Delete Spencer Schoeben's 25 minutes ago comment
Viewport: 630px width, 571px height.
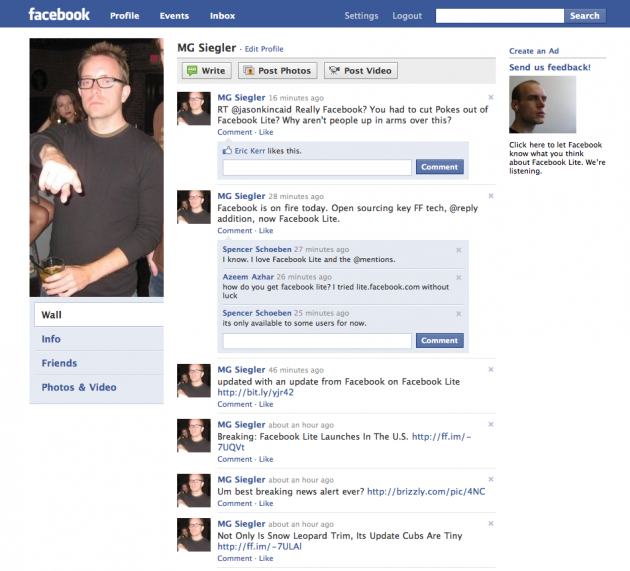(x=458, y=313)
